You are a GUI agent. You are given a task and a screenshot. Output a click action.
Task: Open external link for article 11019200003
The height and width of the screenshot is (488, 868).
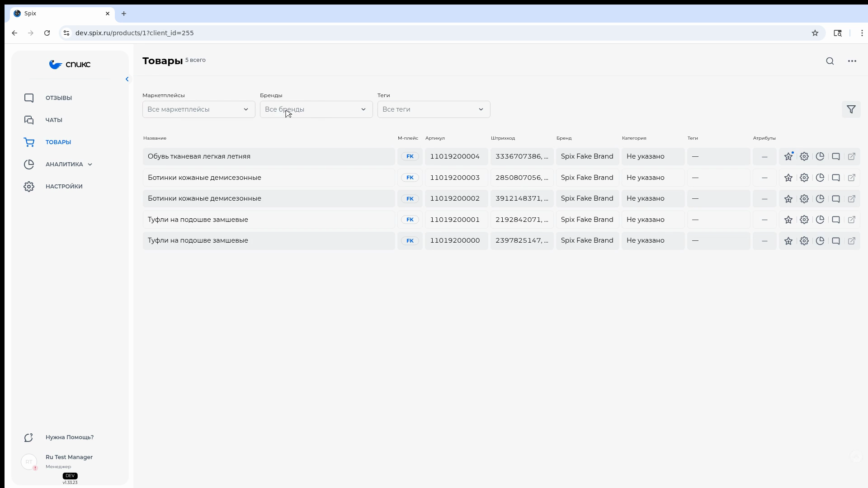852,178
